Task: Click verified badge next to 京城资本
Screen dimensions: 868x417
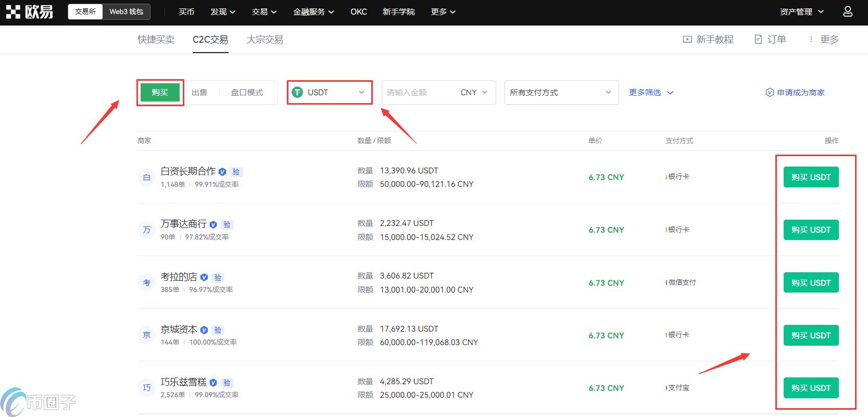Action: [x=204, y=330]
